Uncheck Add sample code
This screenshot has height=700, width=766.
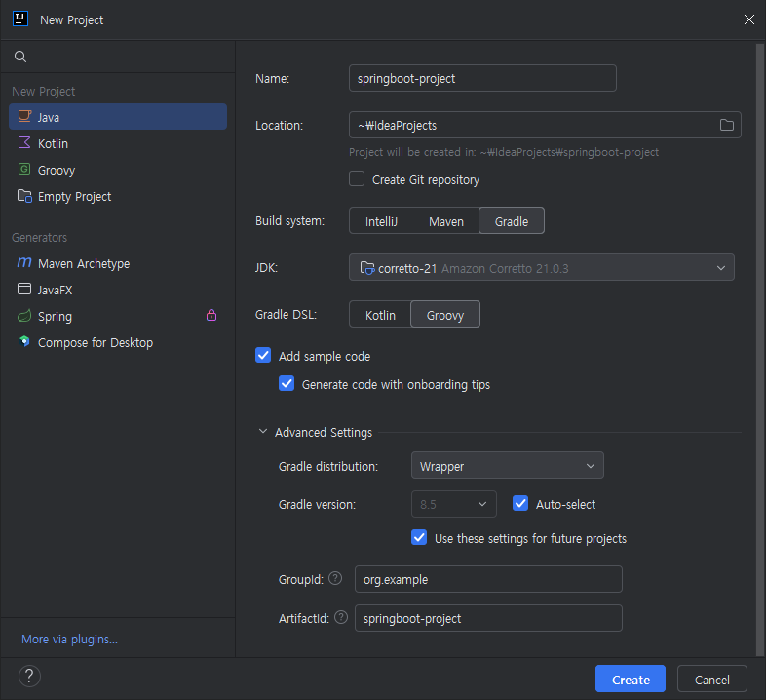pos(263,355)
